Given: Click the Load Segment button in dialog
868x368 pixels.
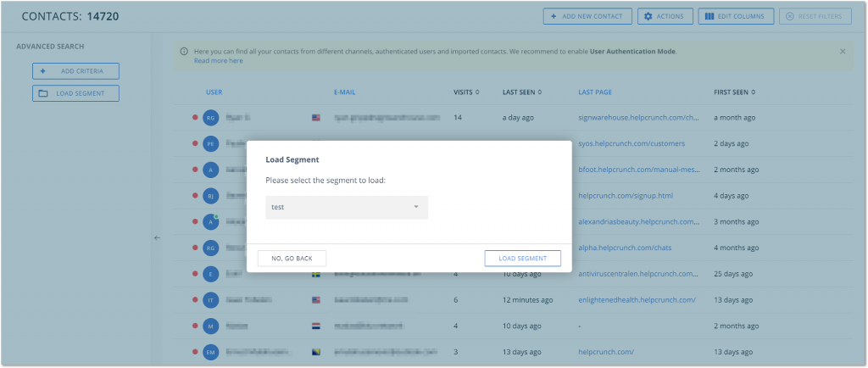Looking at the screenshot, I should [522, 259].
